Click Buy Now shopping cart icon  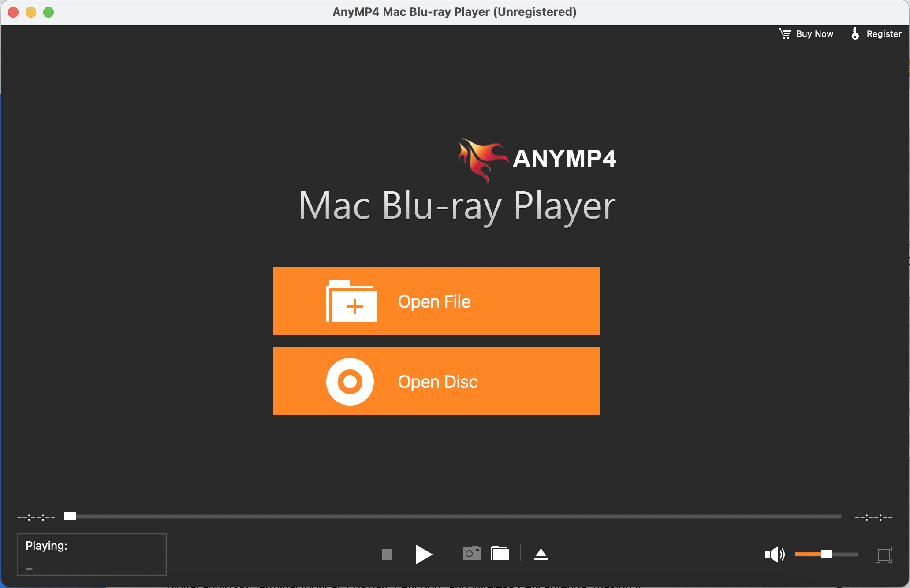pos(785,33)
